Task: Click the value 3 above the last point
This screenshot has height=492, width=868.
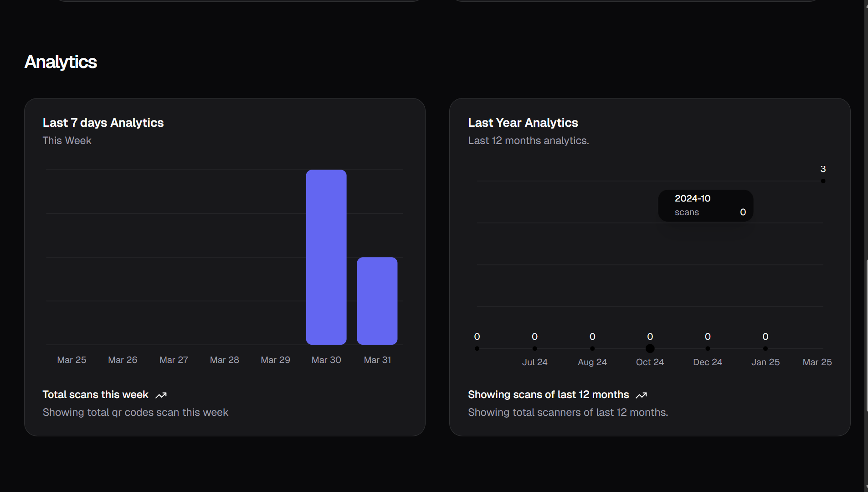Action: pos(823,169)
